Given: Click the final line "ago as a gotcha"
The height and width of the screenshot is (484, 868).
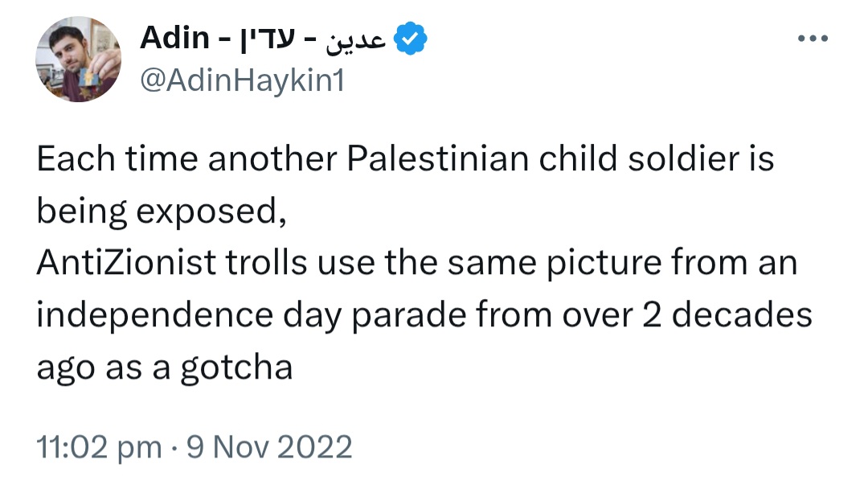Looking at the screenshot, I should [165, 367].
